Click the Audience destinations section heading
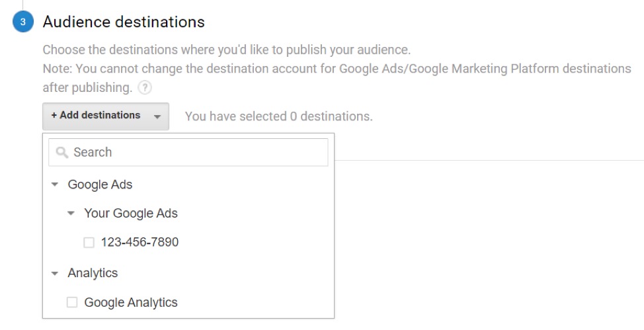Image resolution: width=644 pixels, height=330 pixels. 124,22
